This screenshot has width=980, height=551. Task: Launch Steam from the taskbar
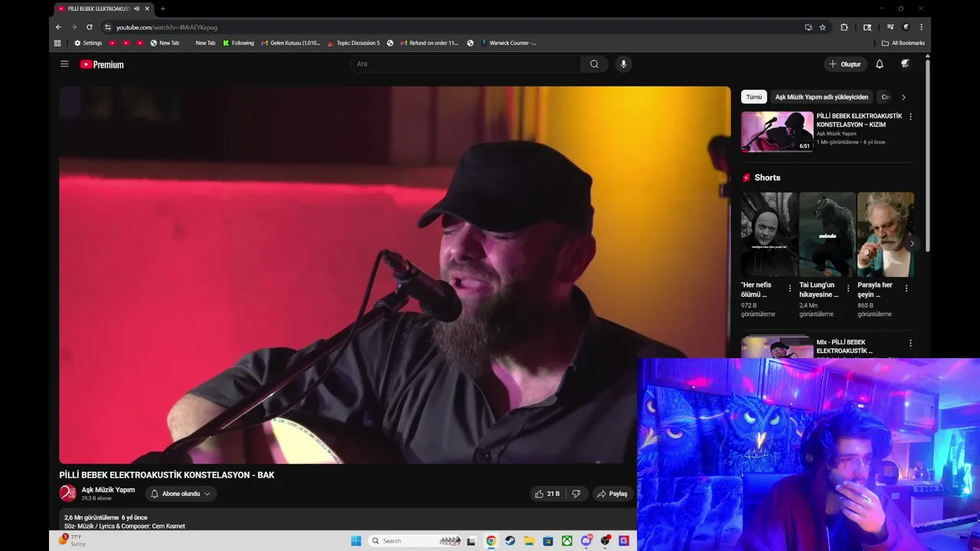click(x=510, y=540)
